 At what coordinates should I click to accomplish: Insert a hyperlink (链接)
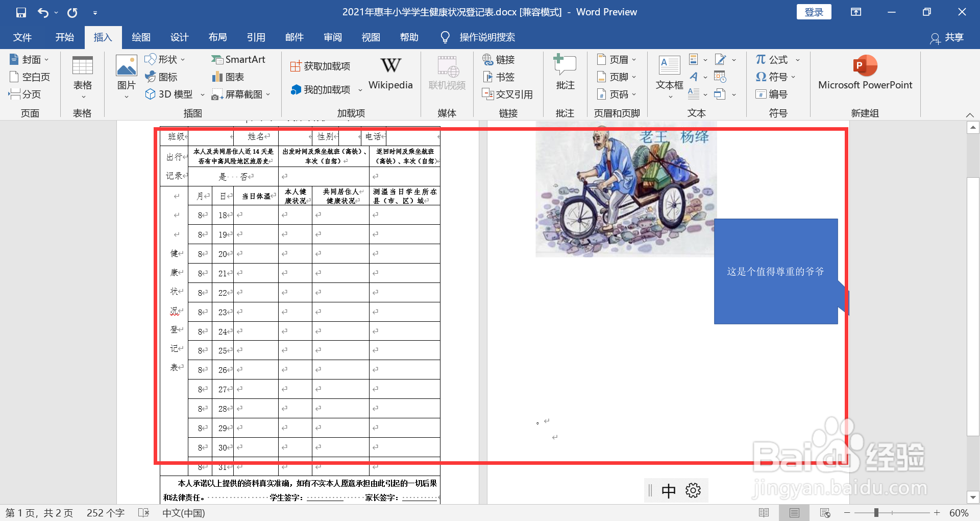tap(499, 59)
